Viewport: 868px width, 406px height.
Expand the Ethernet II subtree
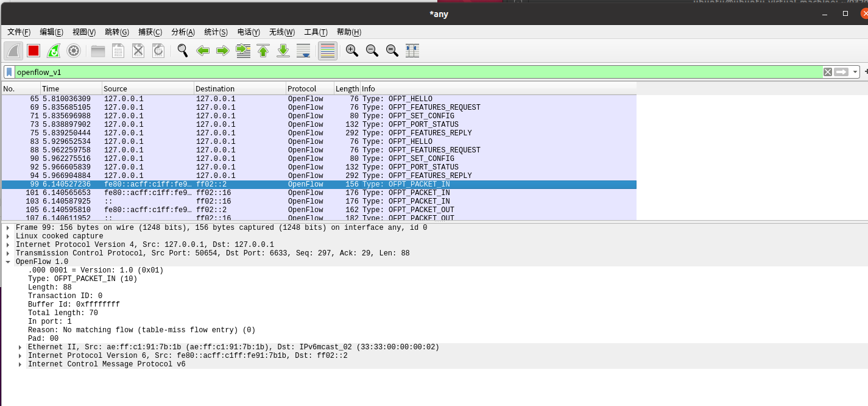(x=20, y=347)
